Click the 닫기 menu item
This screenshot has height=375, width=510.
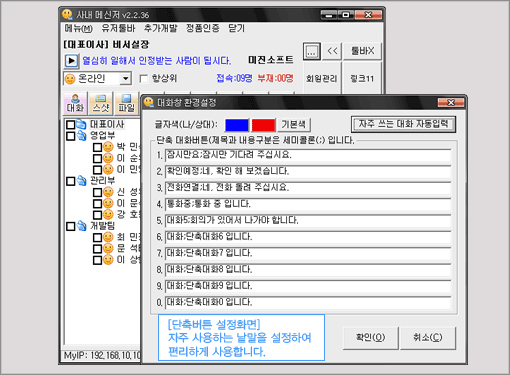click(236, 28)
